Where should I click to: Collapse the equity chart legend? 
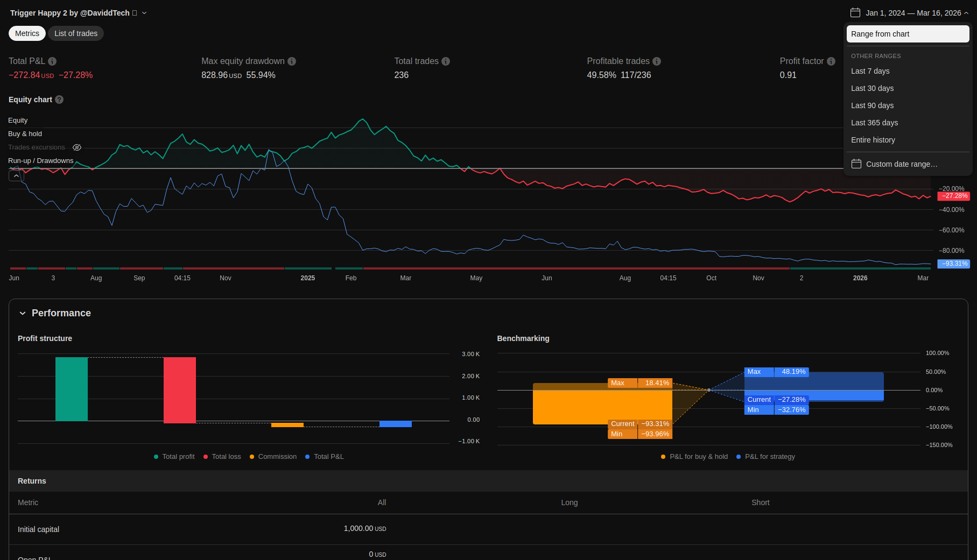16,176
